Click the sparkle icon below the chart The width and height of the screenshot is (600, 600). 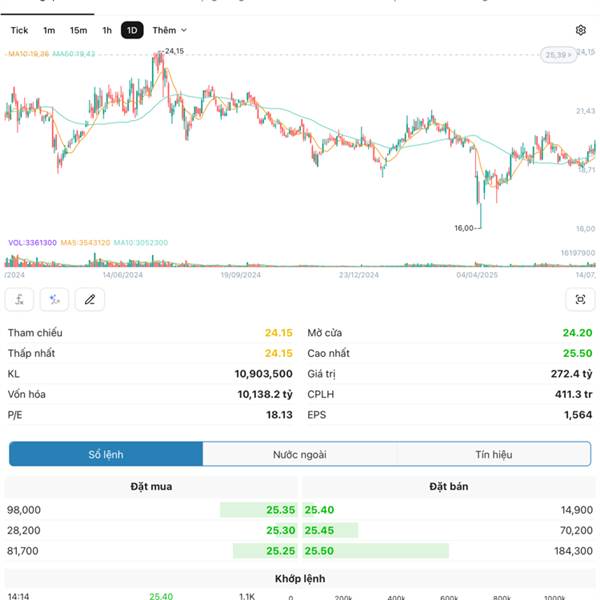click(55, 299)
